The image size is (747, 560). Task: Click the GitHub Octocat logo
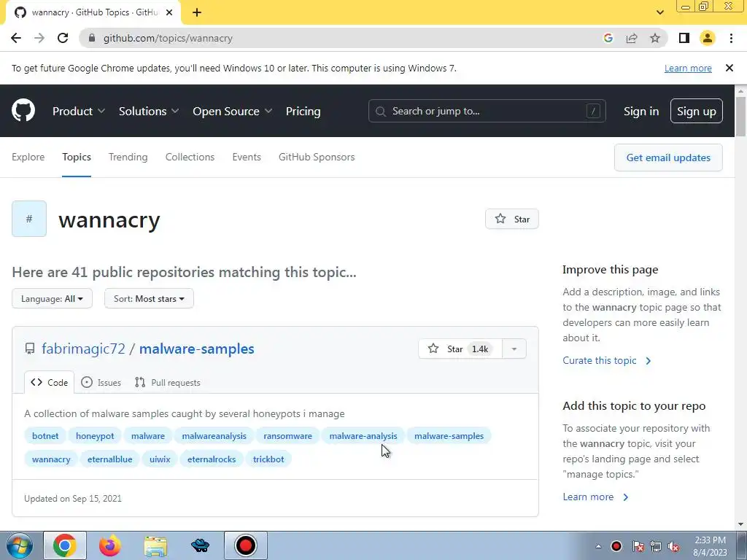pyautogui.click(x=23, y=111)
